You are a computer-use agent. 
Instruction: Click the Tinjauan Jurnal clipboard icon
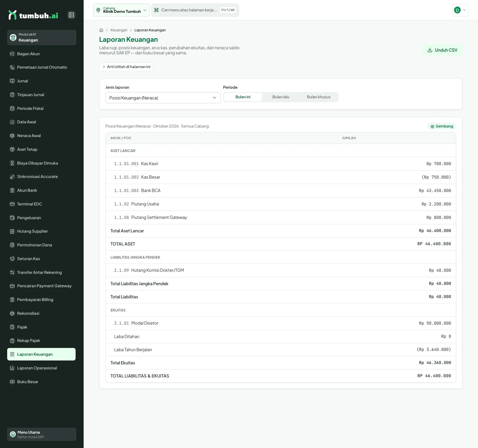coord(12,95)
